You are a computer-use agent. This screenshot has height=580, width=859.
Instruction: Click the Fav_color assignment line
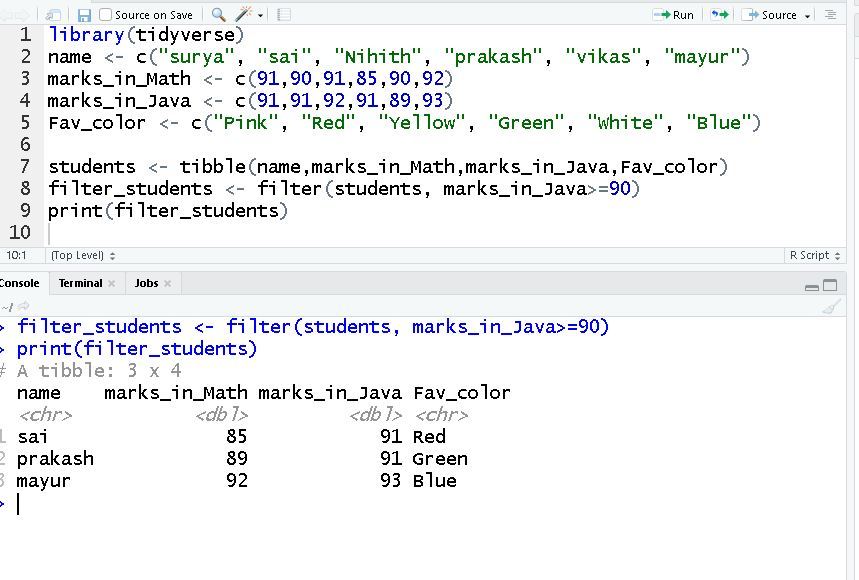click(404, 123)
